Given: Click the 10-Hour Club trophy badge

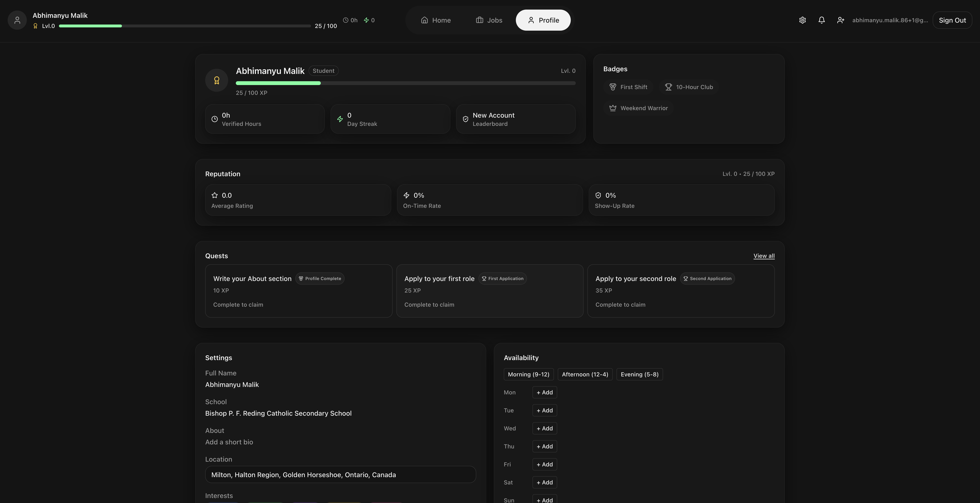Looking at the screenshot, I should (x=689, y=87).
